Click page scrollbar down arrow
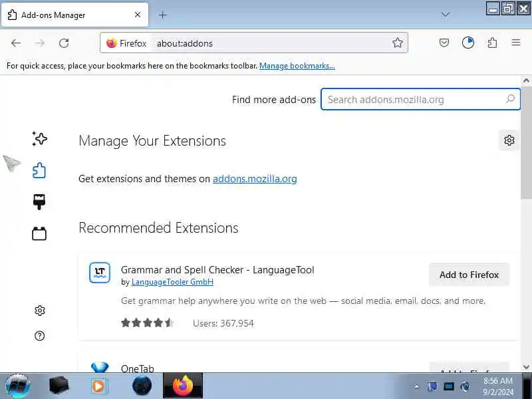The width and height of the screenshot is (532, 399). tap(526, 367)
